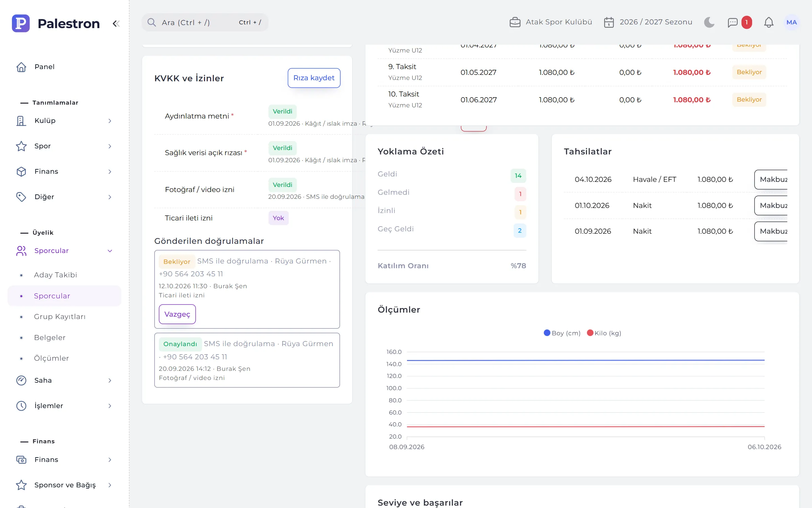
Task: Click the Onaylandı verification badge
Action: 180,344
